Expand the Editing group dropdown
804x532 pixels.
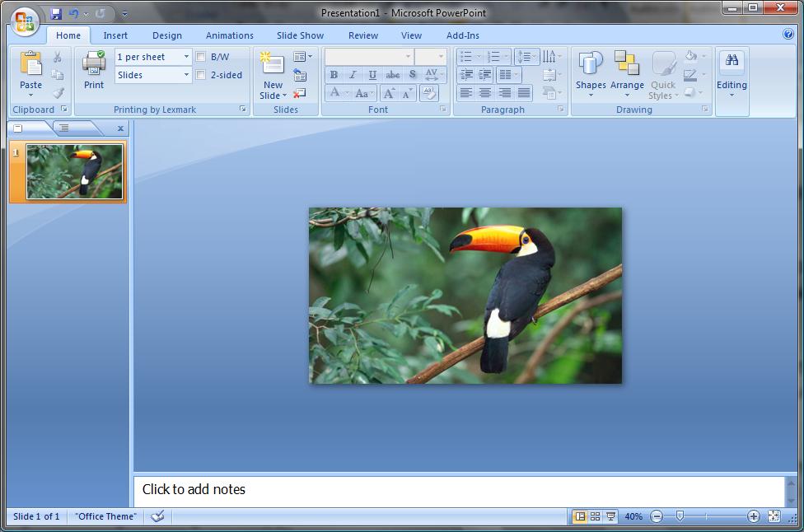(732, 74)
